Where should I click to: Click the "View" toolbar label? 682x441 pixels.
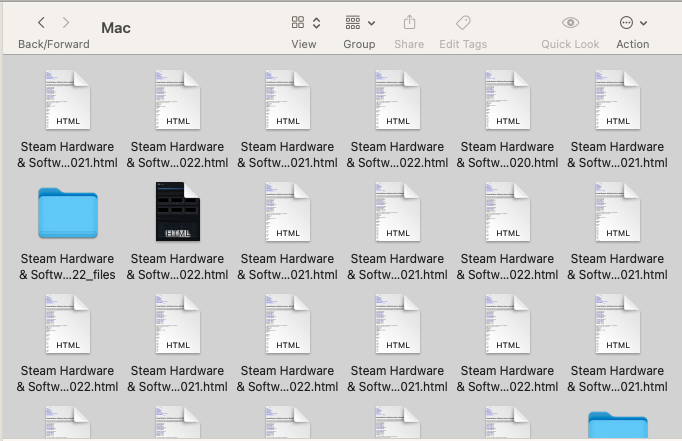(304, 44)
